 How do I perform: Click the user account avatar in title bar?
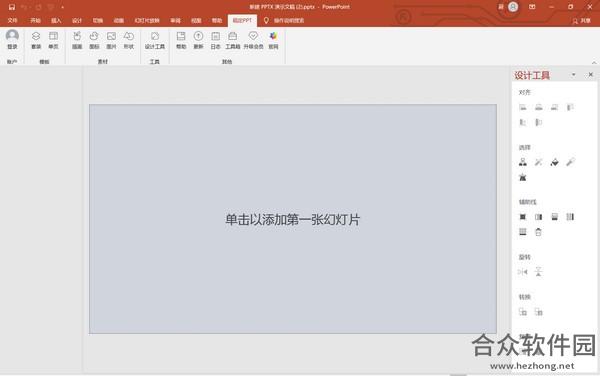click(513, 7)
